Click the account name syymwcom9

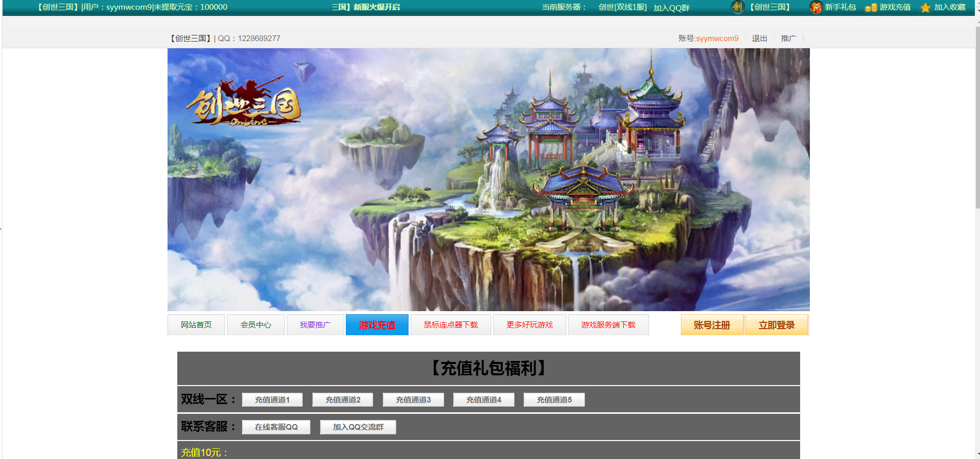point(717,39)
